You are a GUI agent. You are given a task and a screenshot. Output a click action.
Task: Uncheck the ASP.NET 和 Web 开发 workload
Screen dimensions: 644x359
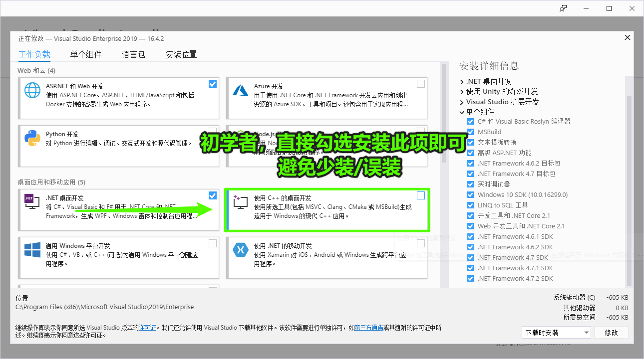click(x=213, y=84)
